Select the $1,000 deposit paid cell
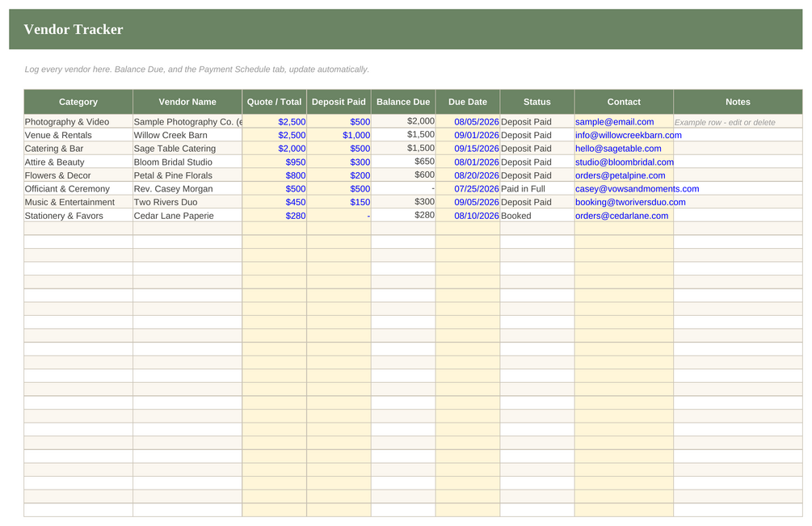812x526 pixels. coord(339,135)
